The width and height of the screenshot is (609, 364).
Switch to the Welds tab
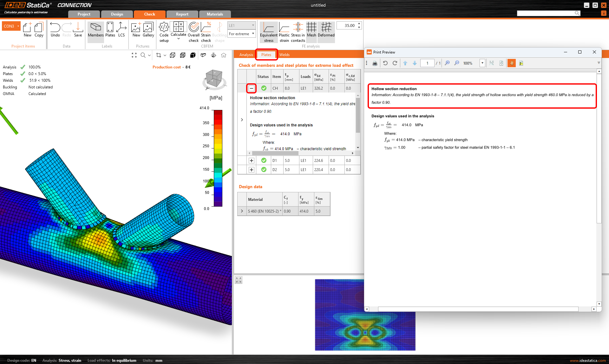284,55
